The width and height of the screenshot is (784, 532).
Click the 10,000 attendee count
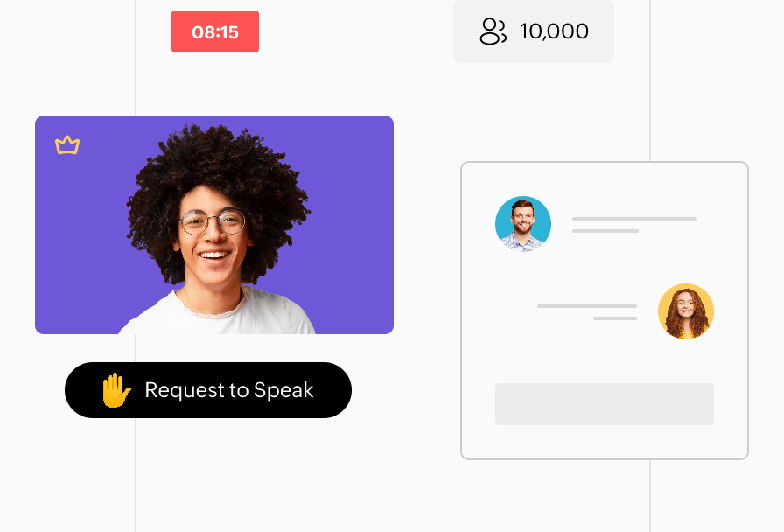click(x=554, y=31)
